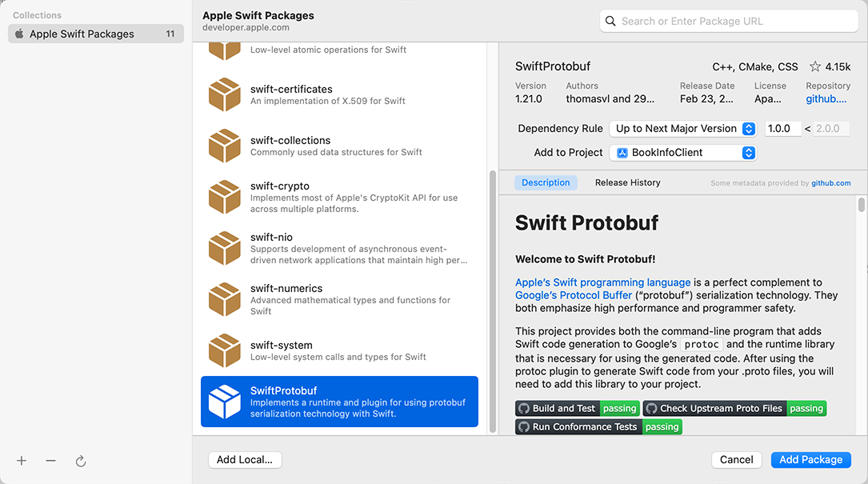This screenshot has height=484, width=868.
Task: Click the Apple icon beside Apple Swift Packages
Action: tap(18, 34)
